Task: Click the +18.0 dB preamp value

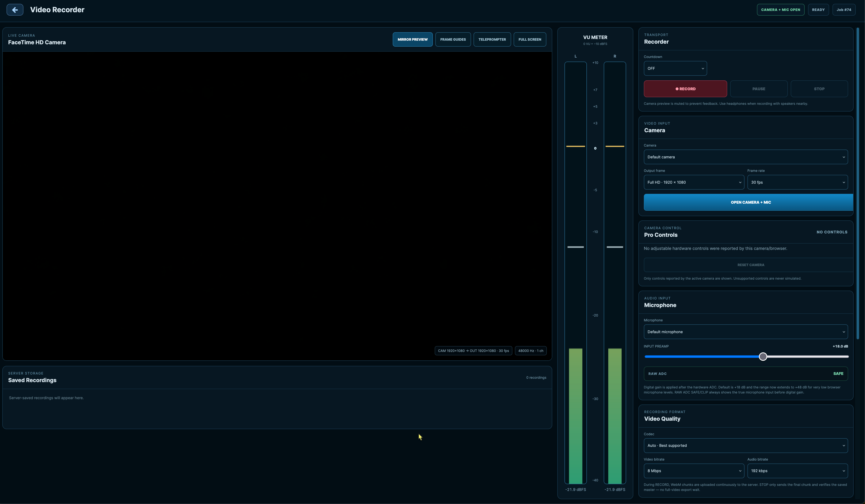Action: [840, 346]
